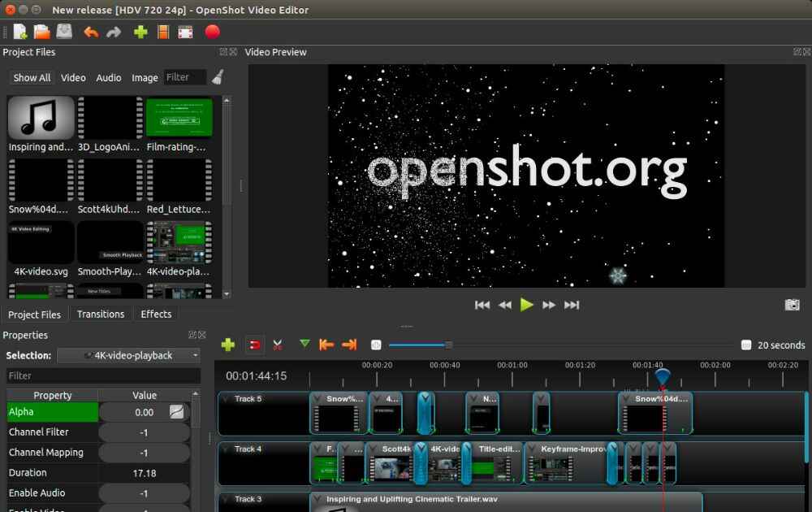Select the Channel Mapping property row

[x=98, y=453]
